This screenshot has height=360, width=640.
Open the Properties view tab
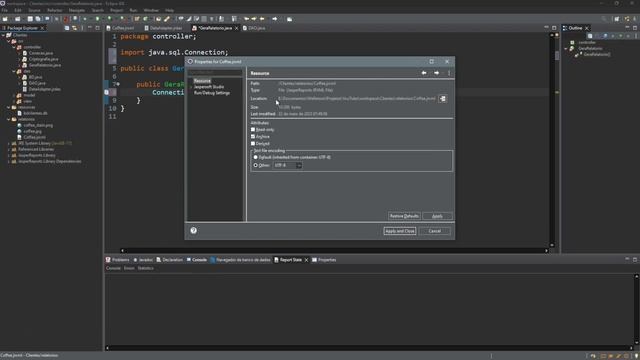(x=324, y=260)
